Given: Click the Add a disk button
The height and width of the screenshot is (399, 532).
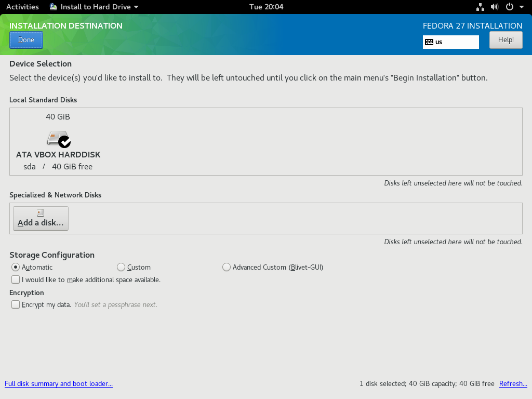Looking at the screenshot, I should coord(41,218).
